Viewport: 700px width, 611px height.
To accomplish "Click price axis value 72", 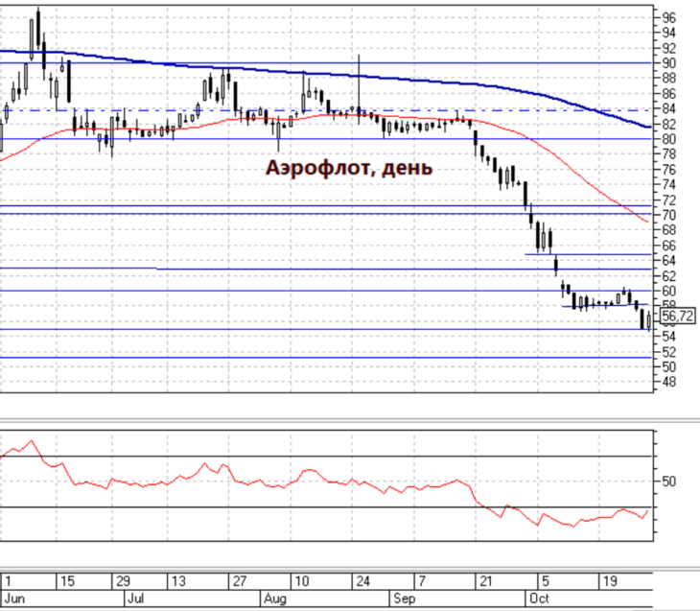I will tap(668, 200).
